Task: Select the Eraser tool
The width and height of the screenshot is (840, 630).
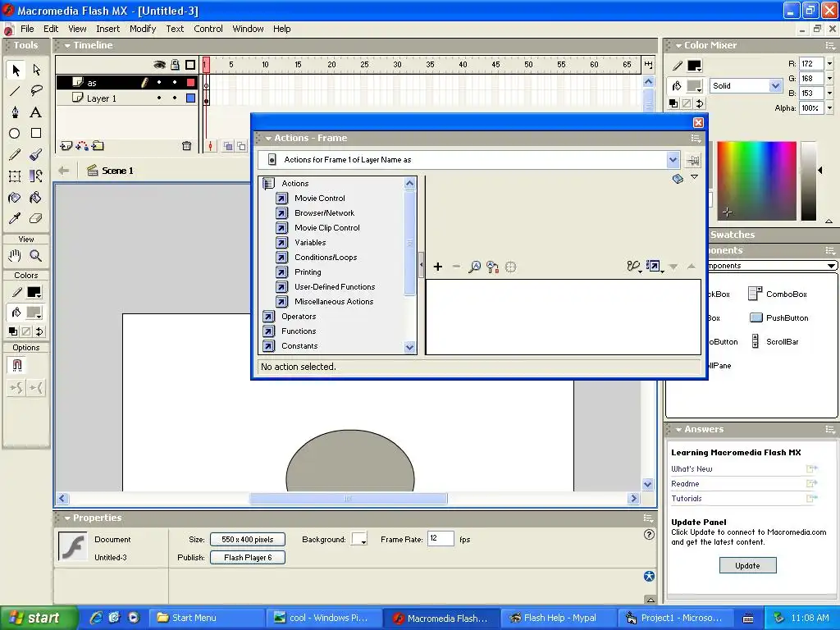Action: point(36,218)
